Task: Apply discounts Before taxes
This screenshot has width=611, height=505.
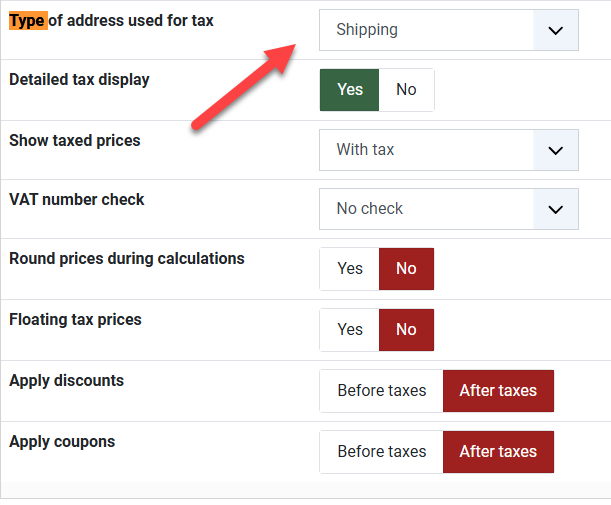Action: click(382, 391)
